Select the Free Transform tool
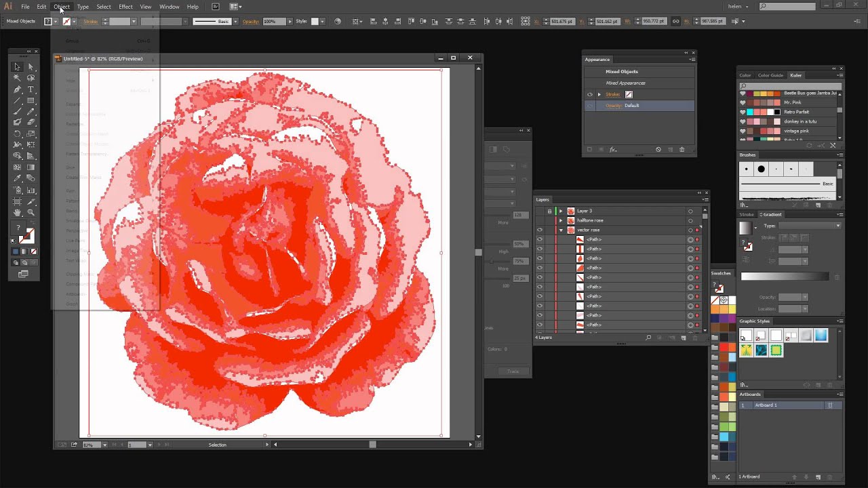 (x=31, y=145)
